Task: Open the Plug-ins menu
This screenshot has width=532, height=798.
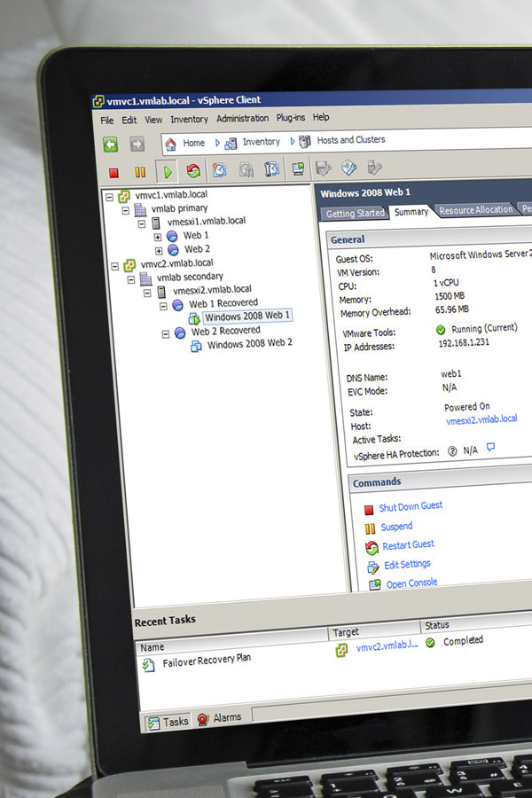Action: click(x=291, y=118)
